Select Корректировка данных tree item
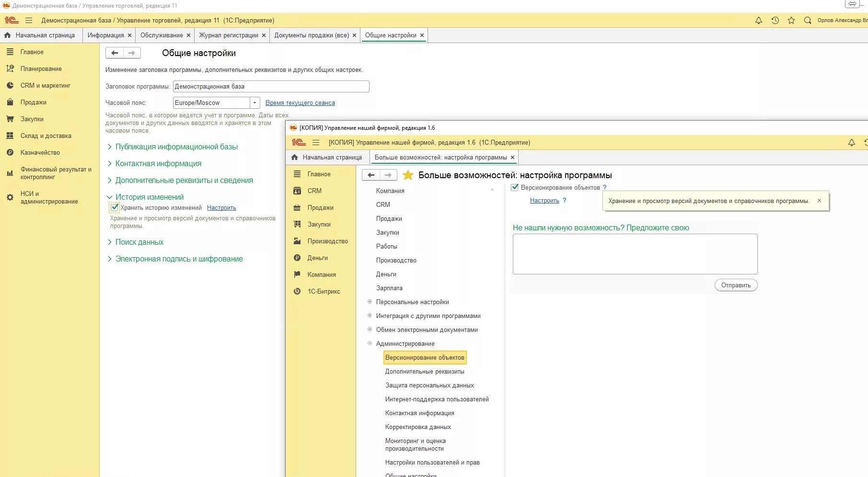The width and height of the screenshot is (868, 477). (418, 427)
